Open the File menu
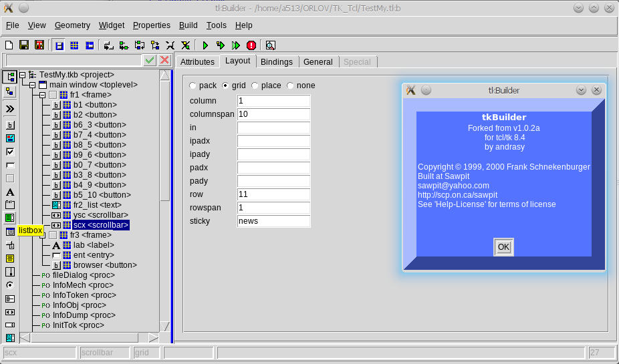619x364 pixels. [12, 25]
